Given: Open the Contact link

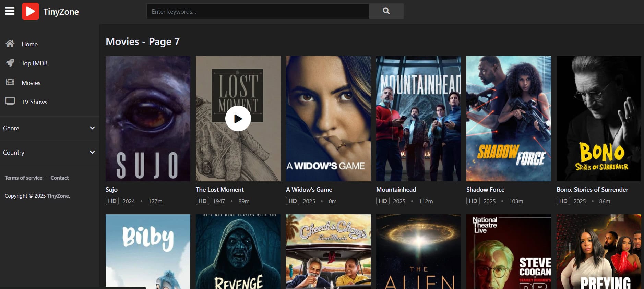Looking at the screenshot, I should coord(60,178).
